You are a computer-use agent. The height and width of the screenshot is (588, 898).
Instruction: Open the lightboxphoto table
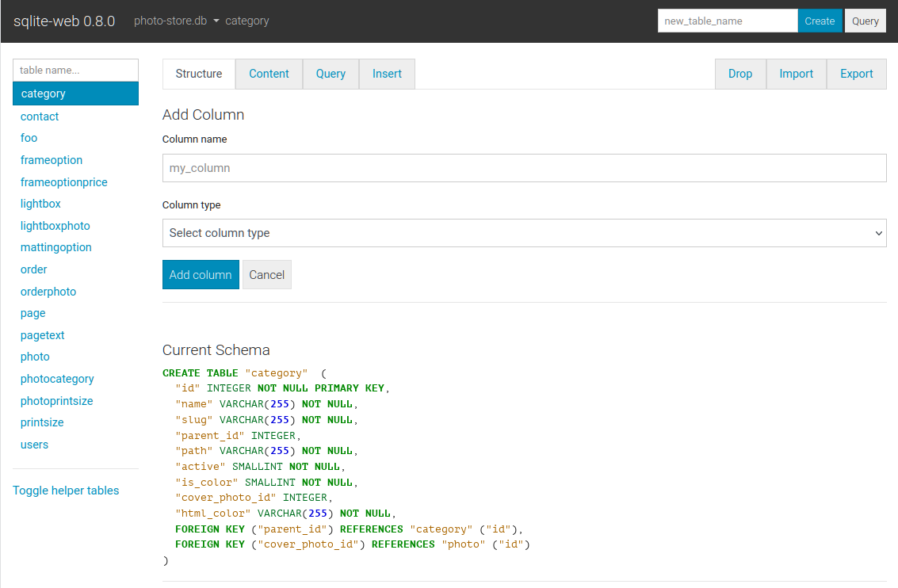[55, 226]
